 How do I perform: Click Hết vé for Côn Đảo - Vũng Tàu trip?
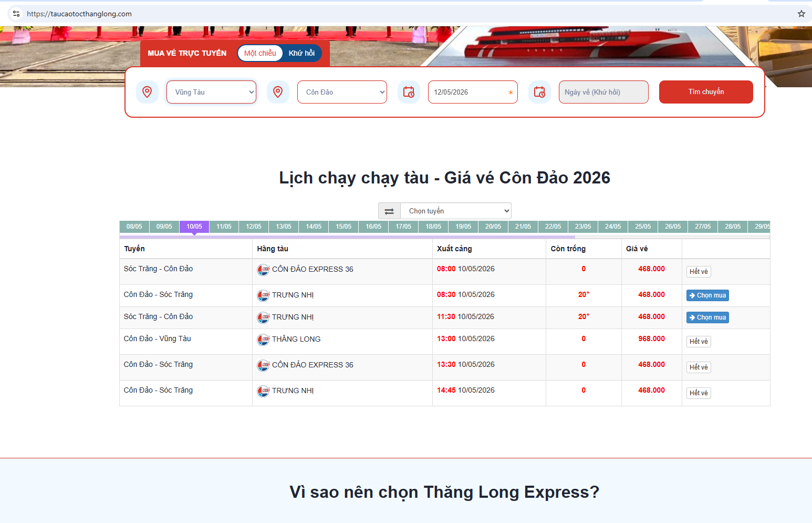click(699, 342)
